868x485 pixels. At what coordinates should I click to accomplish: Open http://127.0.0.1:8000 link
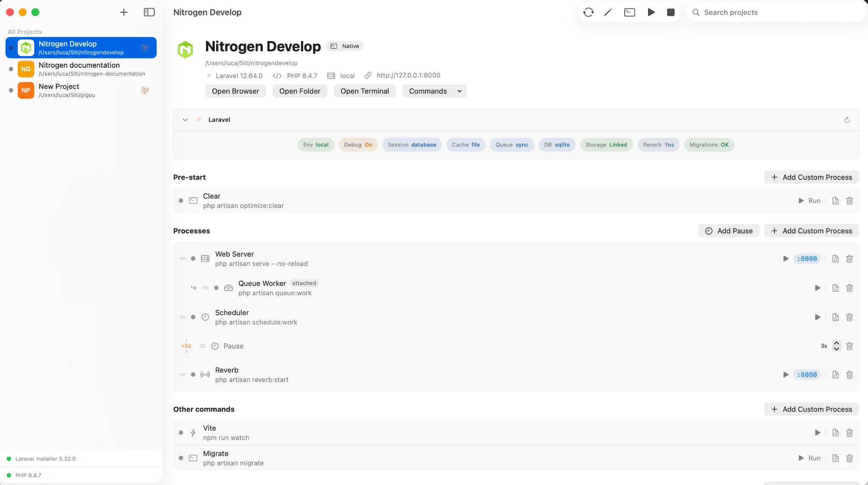point(408,75)
